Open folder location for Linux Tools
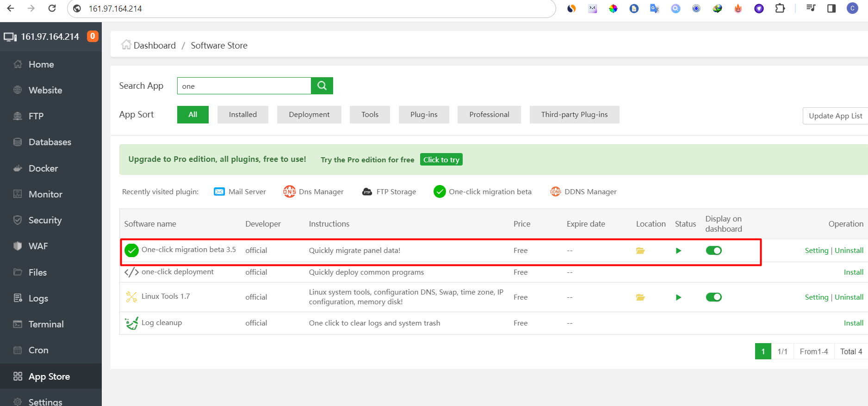The height and width of the screenshot is (406, 868). pos(640,297)
